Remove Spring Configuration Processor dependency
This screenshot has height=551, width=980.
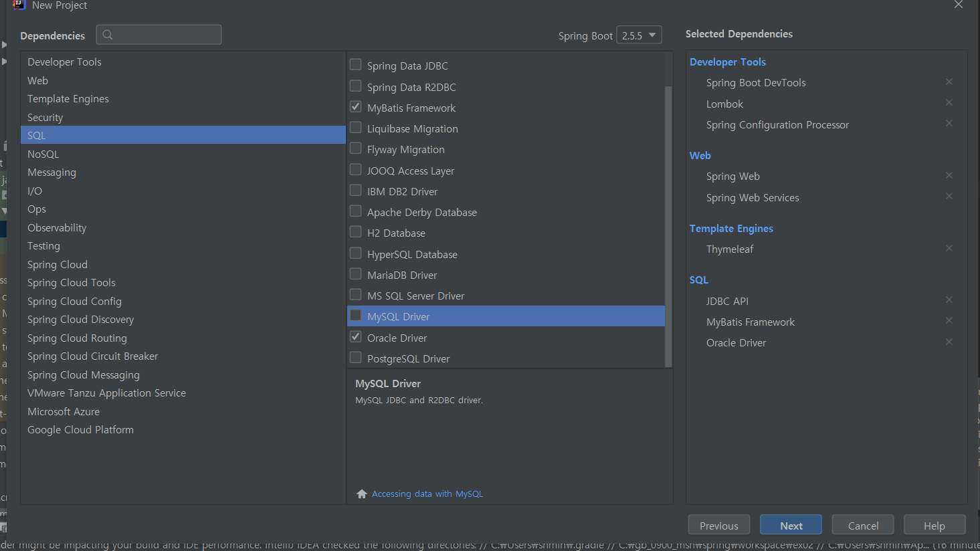(949, 123)
